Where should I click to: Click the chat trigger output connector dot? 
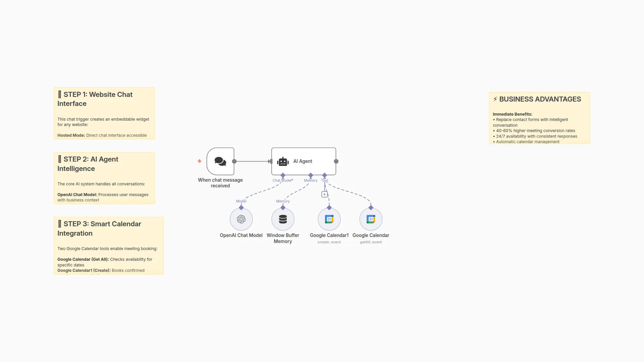pos(234,161)
